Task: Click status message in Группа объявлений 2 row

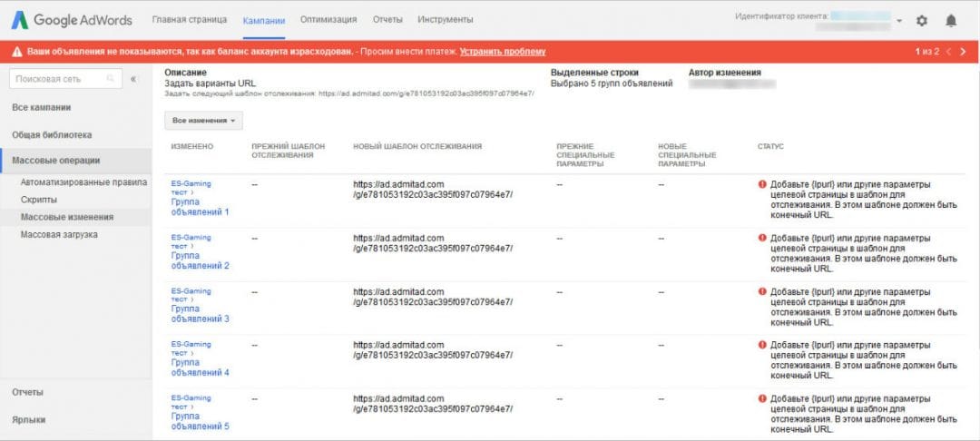Action: (864, 253)
